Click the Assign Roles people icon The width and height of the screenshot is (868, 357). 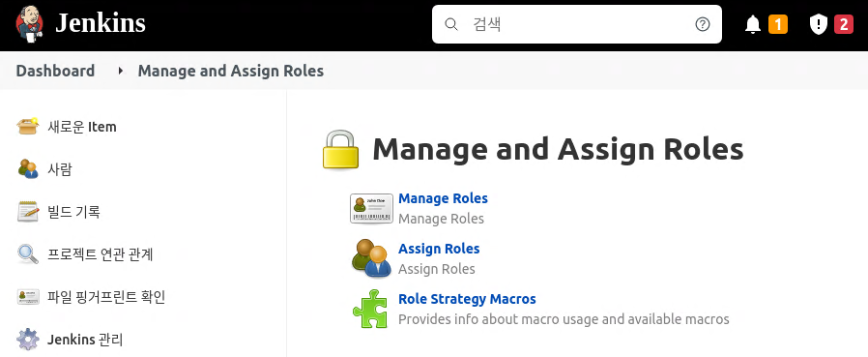point(371,258)
